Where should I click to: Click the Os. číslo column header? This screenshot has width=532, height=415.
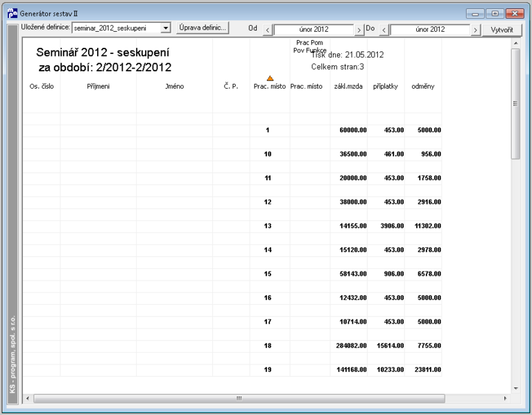pos(42,87)
